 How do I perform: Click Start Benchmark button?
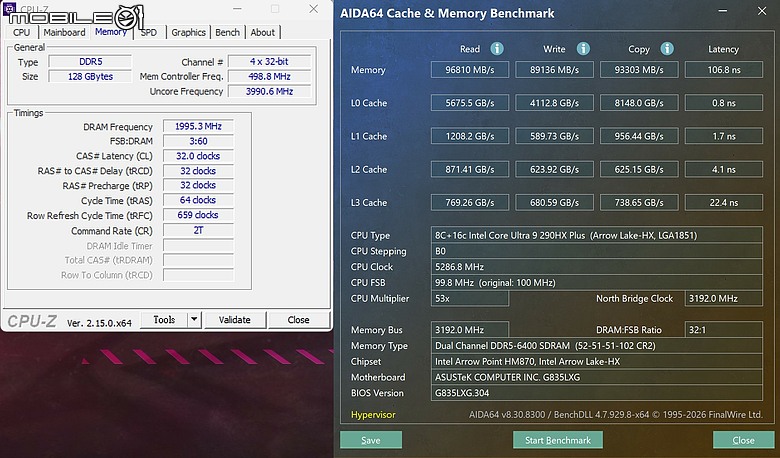pos(558,440)
